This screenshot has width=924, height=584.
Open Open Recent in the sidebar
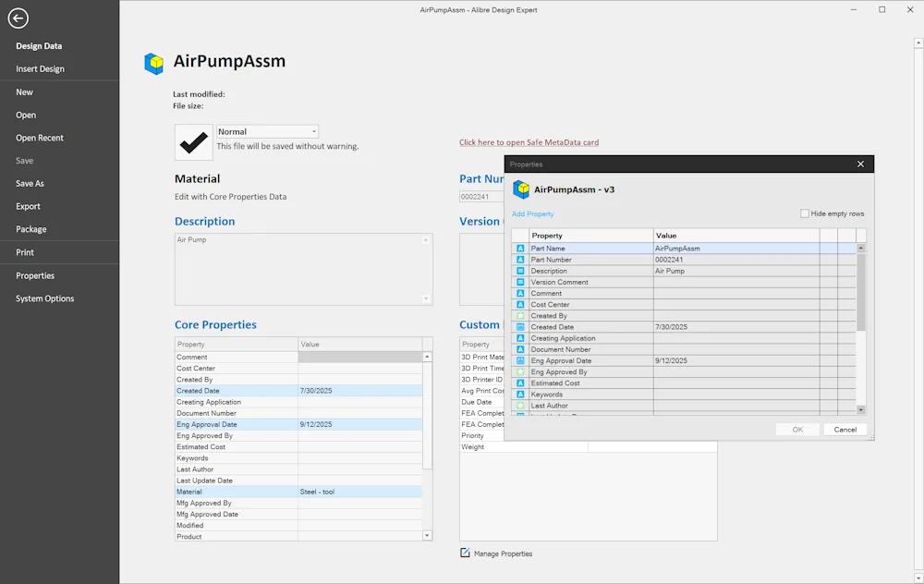coord(40,138)
